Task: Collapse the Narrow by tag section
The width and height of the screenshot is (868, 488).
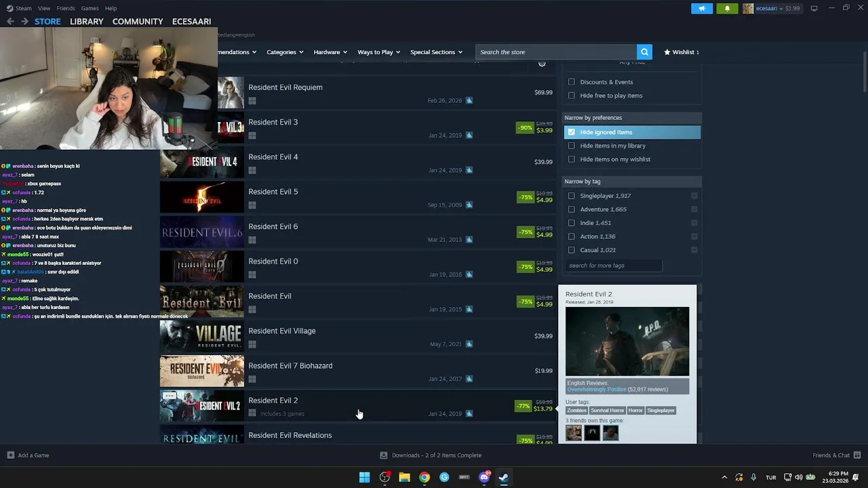Action: pyautogui.click(x=632, y=182)
